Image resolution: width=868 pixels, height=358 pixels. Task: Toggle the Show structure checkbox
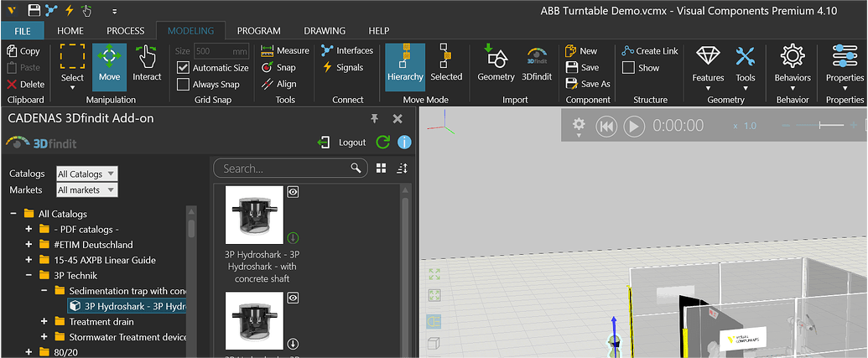click(628, 68)
